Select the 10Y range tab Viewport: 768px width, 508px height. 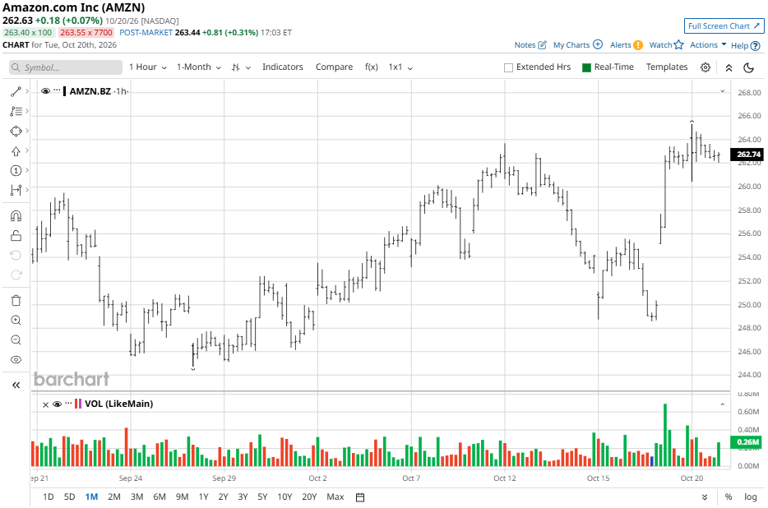point(285,497)
